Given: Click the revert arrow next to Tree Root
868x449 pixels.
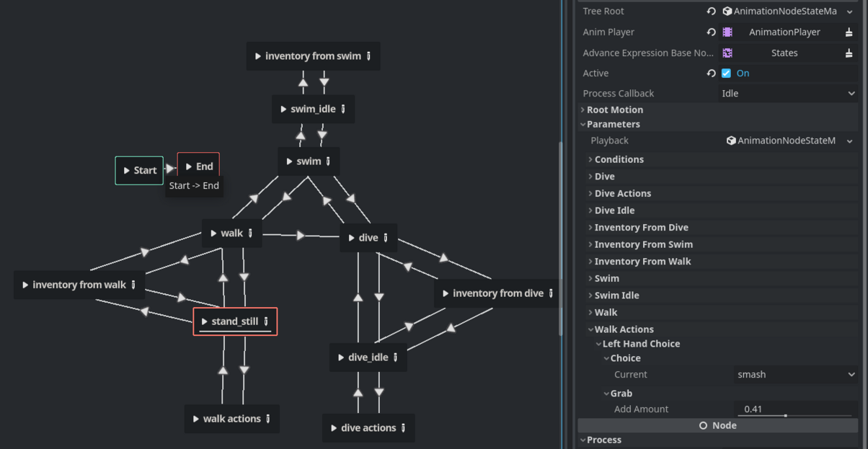Looking at the screenshot, I should coord(711,12).
